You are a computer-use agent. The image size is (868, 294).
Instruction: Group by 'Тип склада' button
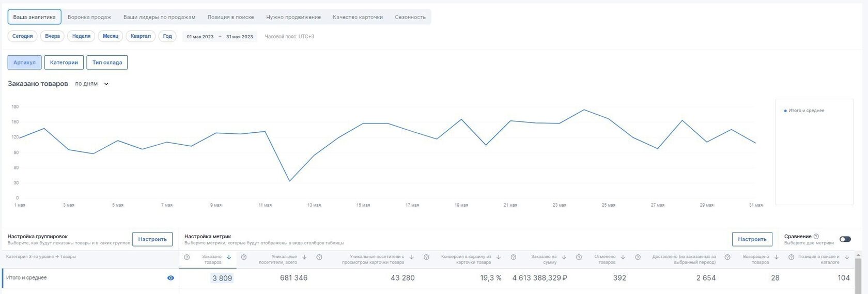click(x=107, y=63)
